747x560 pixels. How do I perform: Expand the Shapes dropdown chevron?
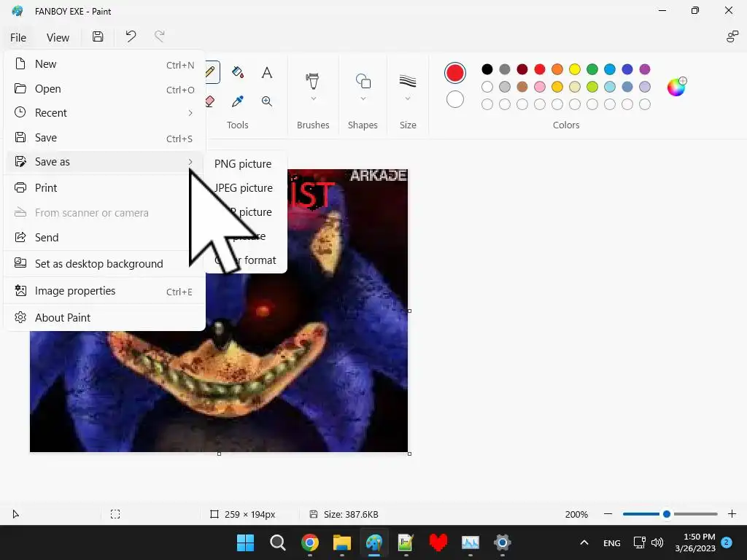coord(363,99)
